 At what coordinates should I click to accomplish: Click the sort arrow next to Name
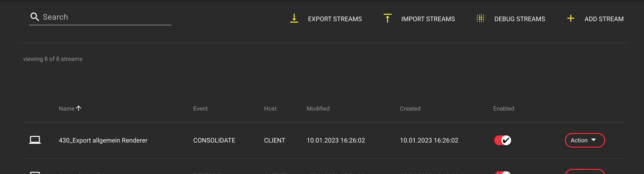pos(79,108)
